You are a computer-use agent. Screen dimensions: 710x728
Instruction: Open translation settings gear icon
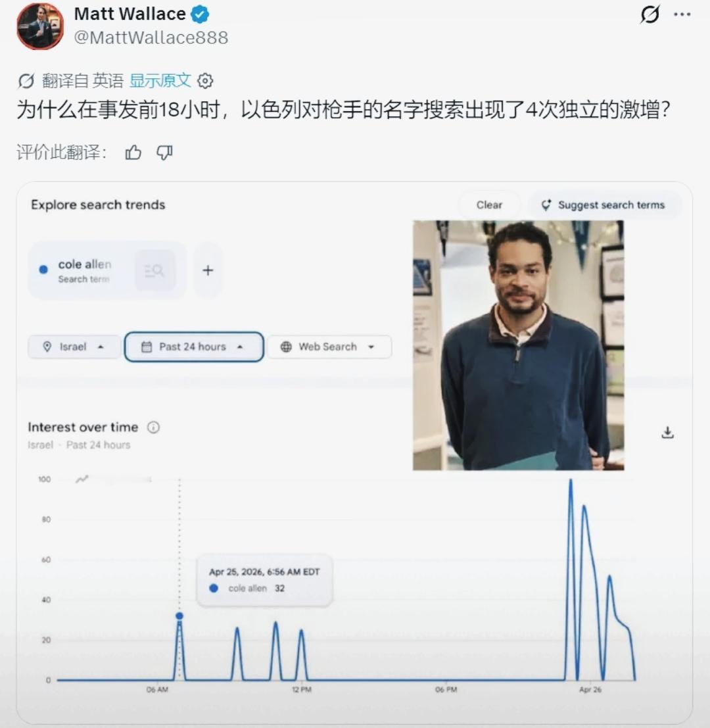tap(205, 81)
